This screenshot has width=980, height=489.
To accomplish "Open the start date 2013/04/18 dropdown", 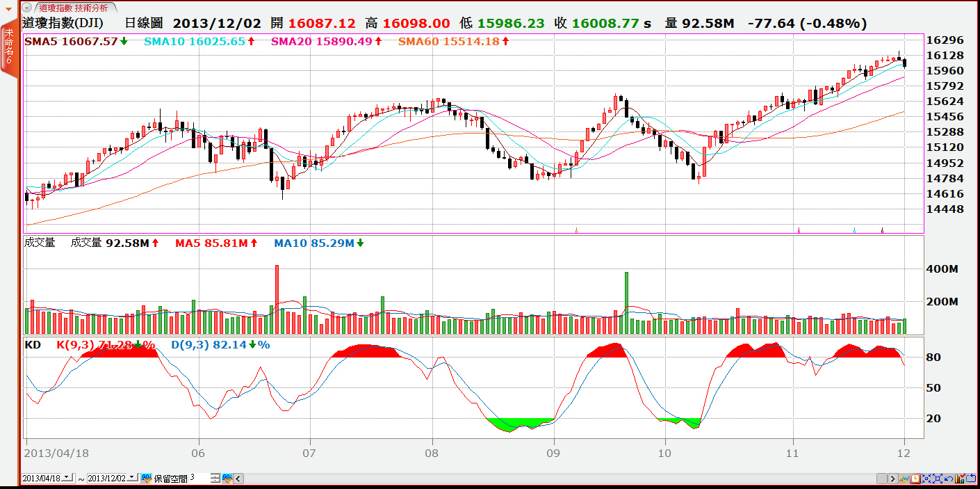I will (x=67, y=478).
